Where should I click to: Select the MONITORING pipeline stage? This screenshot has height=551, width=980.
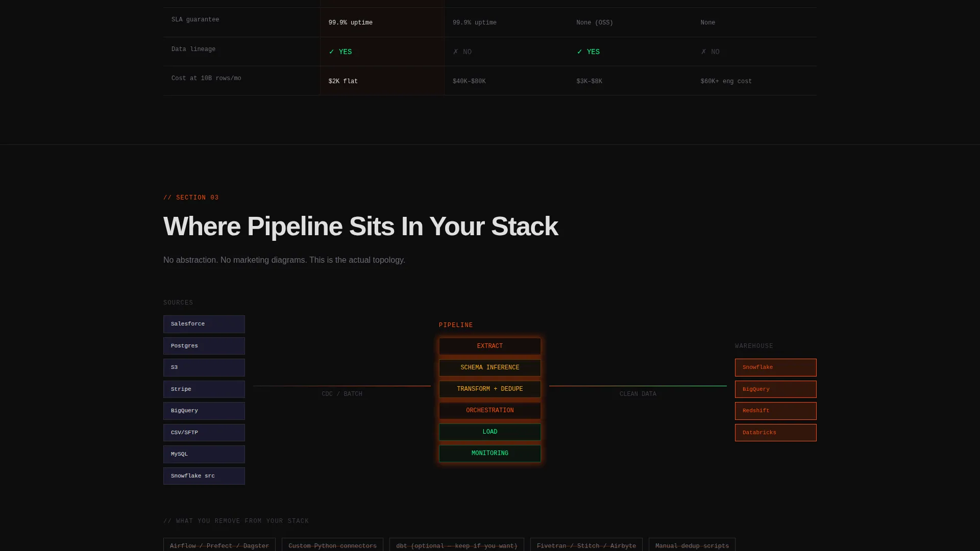[x=490, y=454]
